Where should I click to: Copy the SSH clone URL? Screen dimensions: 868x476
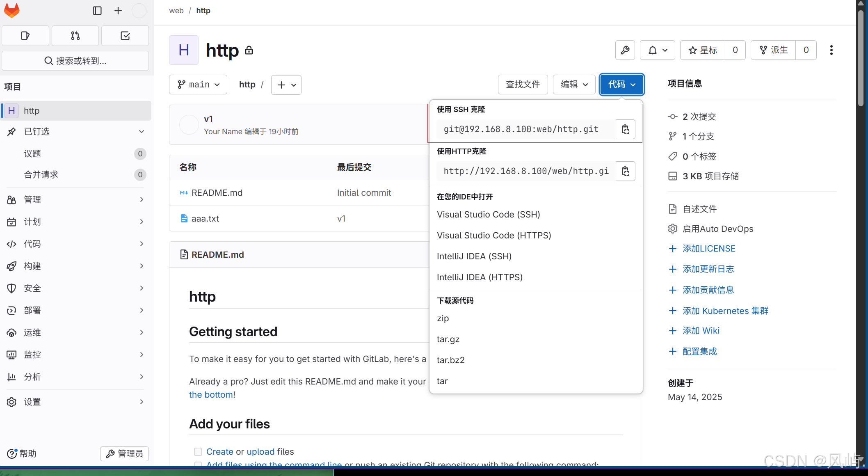625,129
